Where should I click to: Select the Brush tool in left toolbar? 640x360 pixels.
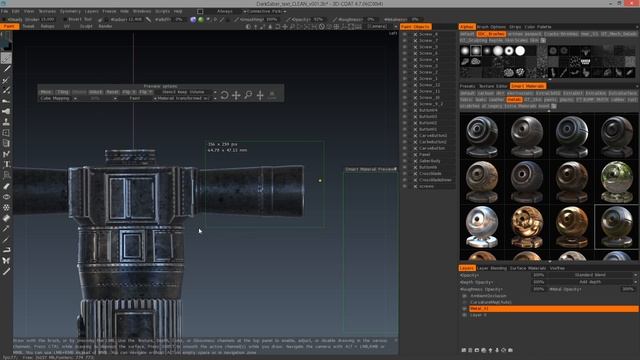coord(6,58)
